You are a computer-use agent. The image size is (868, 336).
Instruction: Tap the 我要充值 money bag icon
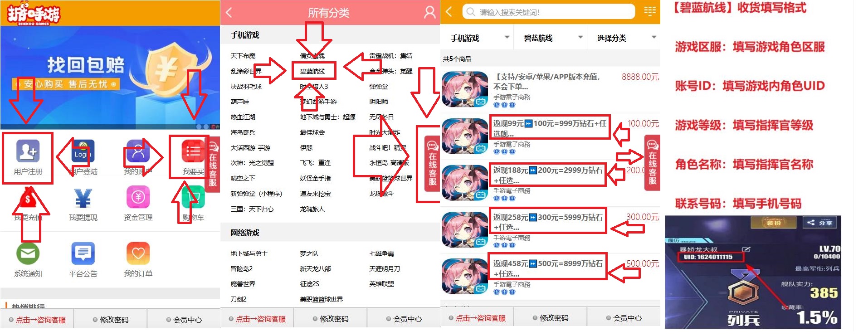pos(28,198)
